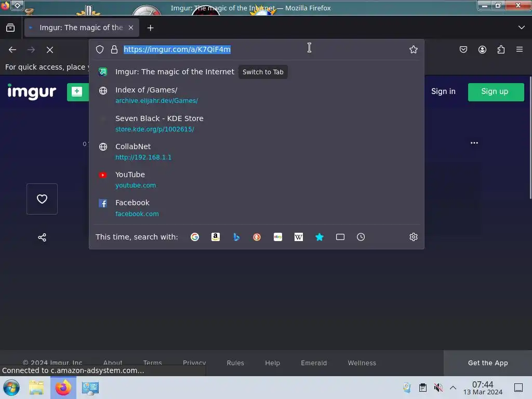Expand the list all tabs chevron
The width and height of the screenshot is (532, 399).
click(x=522, y=28)
